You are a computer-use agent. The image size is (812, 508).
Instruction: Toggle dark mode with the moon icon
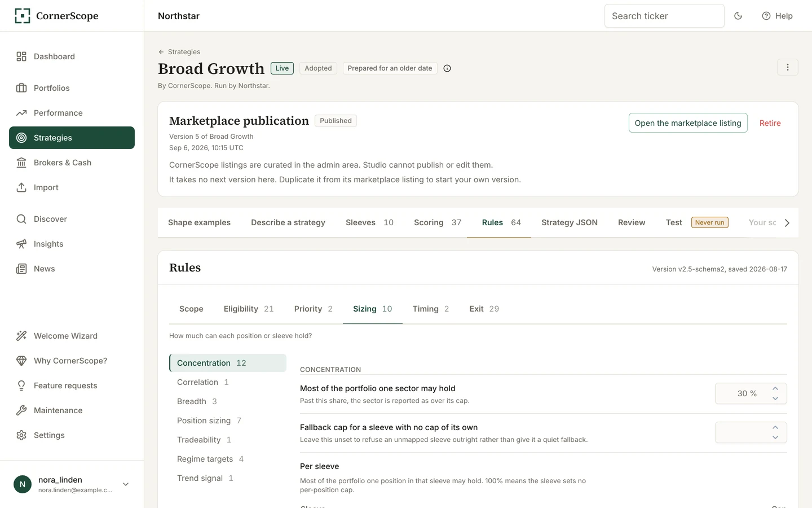coord(738,16)
